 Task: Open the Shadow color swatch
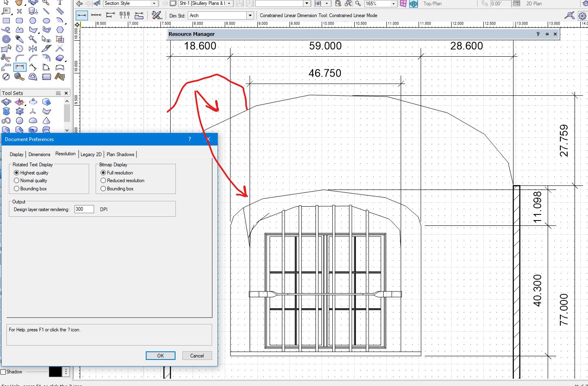(x=55, y=371)
